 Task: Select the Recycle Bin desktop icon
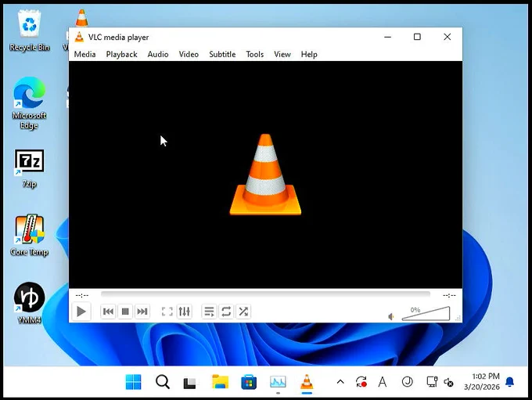[x=30, y=31]
